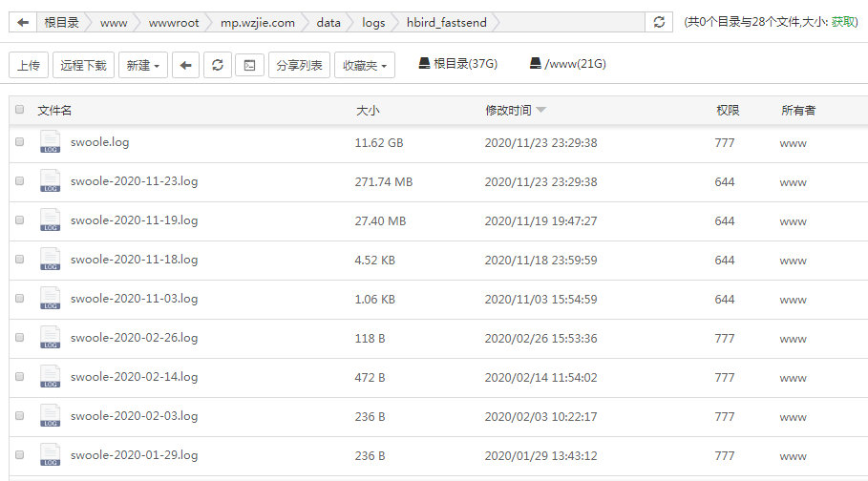Click the 获取 size link
Screen dimensions: 868x481
tap(844, 22)
